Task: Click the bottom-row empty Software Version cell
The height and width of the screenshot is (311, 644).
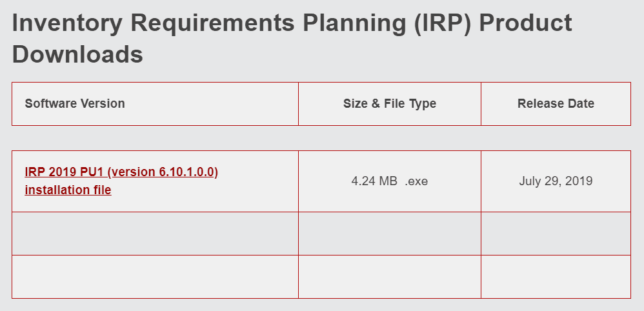Action: tap(155, 277)
